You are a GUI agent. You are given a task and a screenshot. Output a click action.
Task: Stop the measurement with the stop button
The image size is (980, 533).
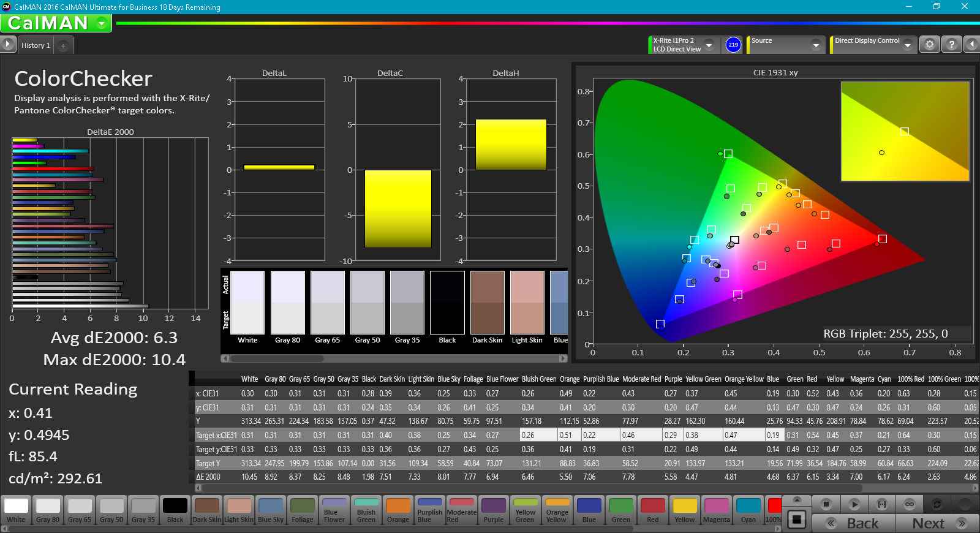(826, 504)
